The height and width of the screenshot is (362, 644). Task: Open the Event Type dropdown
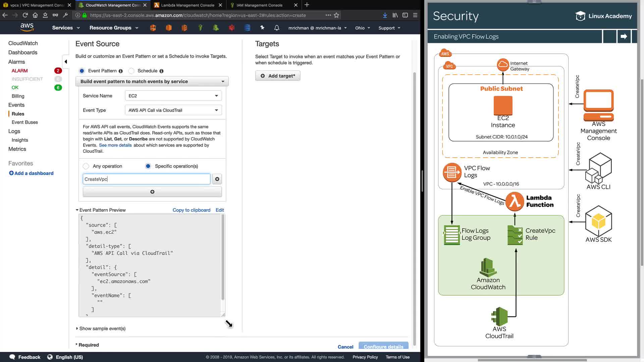pyautogui.click(x=173, y=110)
